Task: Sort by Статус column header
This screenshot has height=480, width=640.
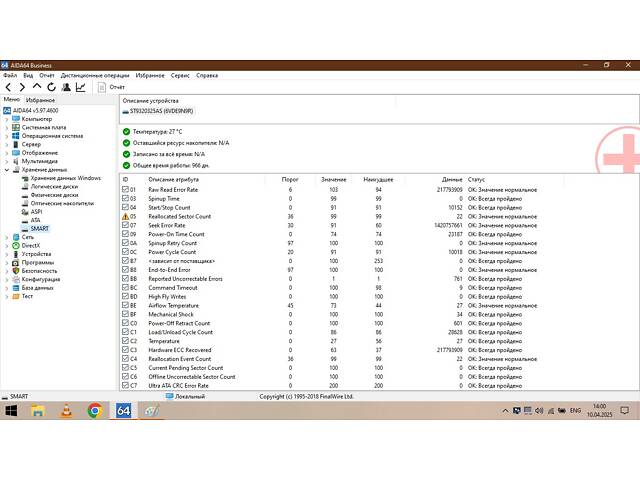Action: coord(476,180)
